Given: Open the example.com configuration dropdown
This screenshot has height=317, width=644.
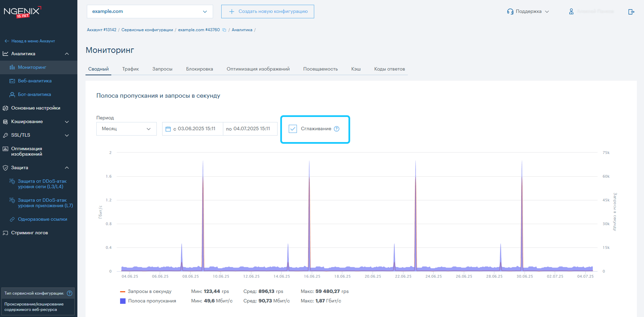Looking at the screenshot, I should pos(150,12).
